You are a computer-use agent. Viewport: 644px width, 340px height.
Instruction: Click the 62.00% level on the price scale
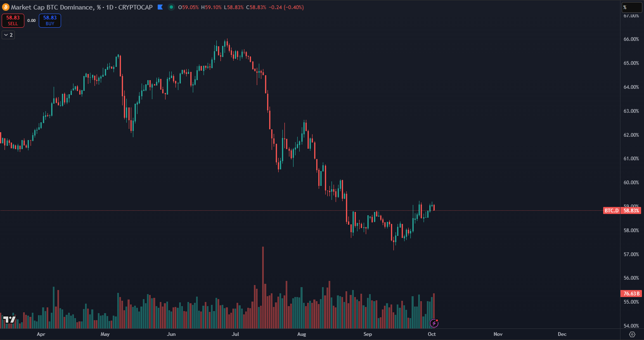pyautogui.click(x=631, y=135)
